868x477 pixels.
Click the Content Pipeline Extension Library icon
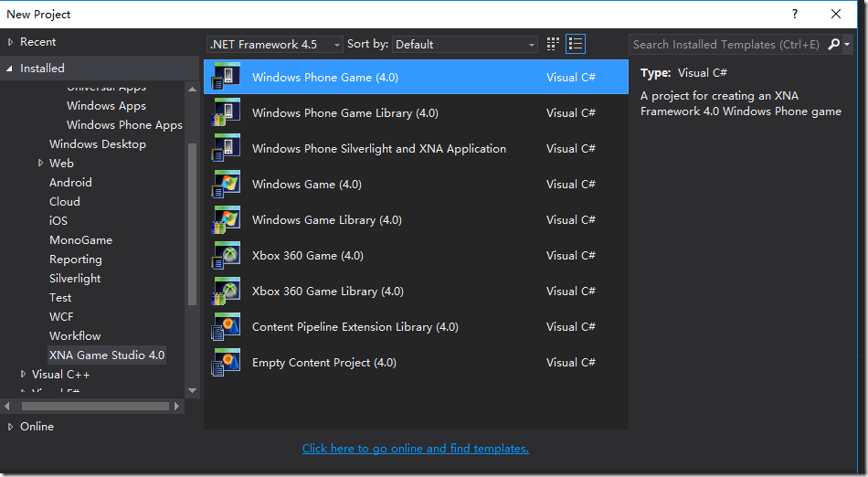pos(226,326)
